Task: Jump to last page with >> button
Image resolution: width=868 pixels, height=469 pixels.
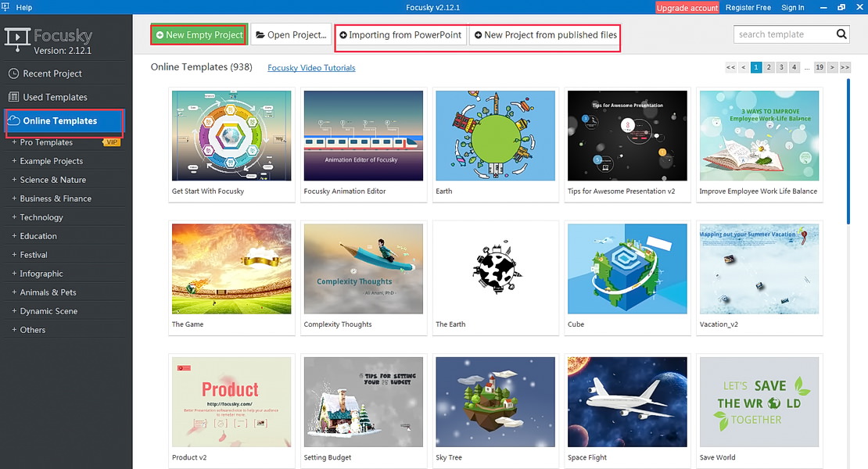Action: pos(845,67)
